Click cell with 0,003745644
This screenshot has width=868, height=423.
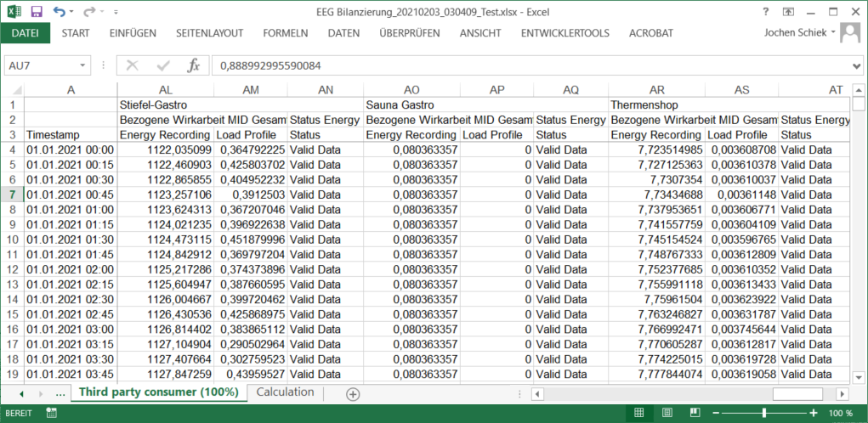click(x=742, y=329)
